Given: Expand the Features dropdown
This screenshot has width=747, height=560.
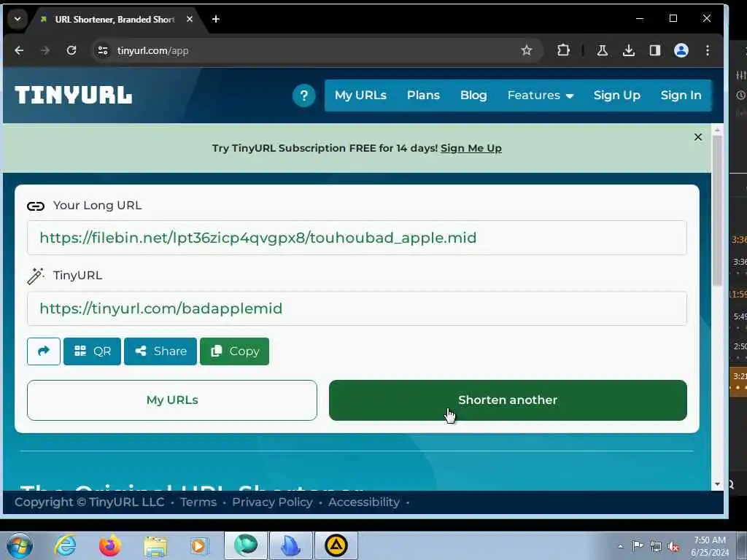Looking at the screenshot, I should click(x=541, y=96).
